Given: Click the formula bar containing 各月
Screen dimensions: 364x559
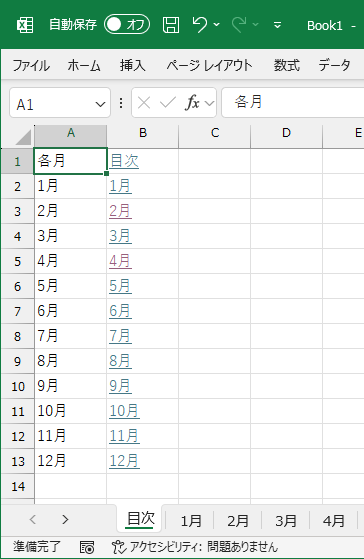Looking at the screenshot, I should tap(292, 103).
